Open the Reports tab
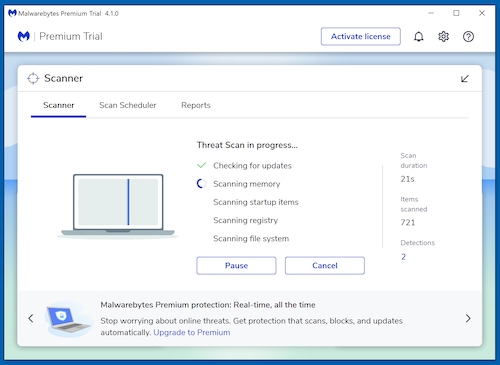Viewport: 500px width, 365px height. pyautogui.click(x=196, y=105)
